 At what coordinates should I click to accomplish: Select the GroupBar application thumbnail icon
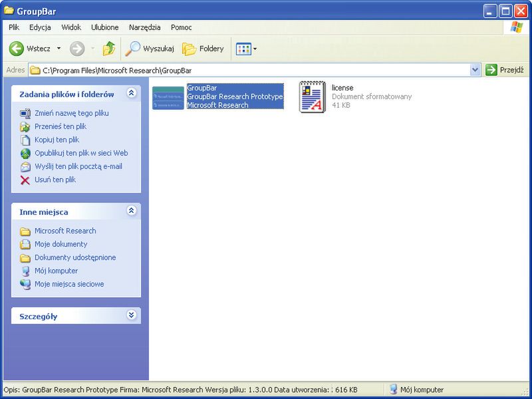coord(168,98)
